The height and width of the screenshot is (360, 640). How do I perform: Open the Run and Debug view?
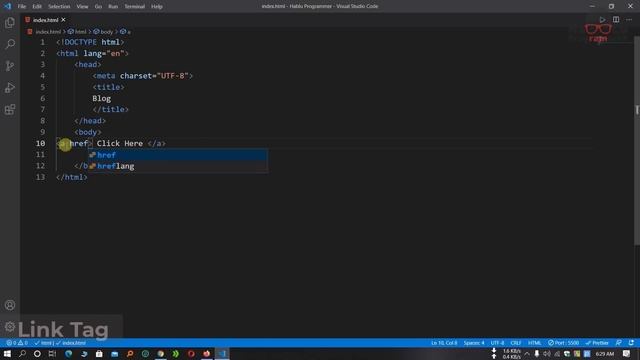[x=10, y=87]
